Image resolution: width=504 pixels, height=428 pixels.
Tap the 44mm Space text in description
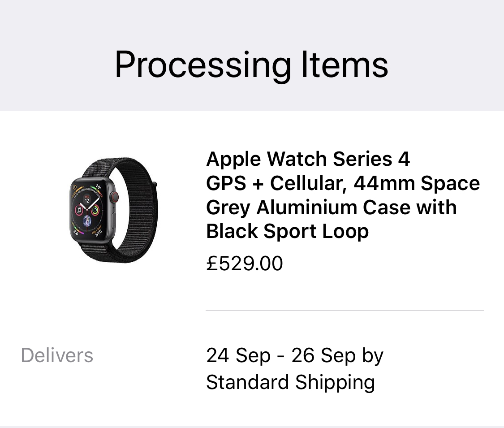tap(417, 183)
